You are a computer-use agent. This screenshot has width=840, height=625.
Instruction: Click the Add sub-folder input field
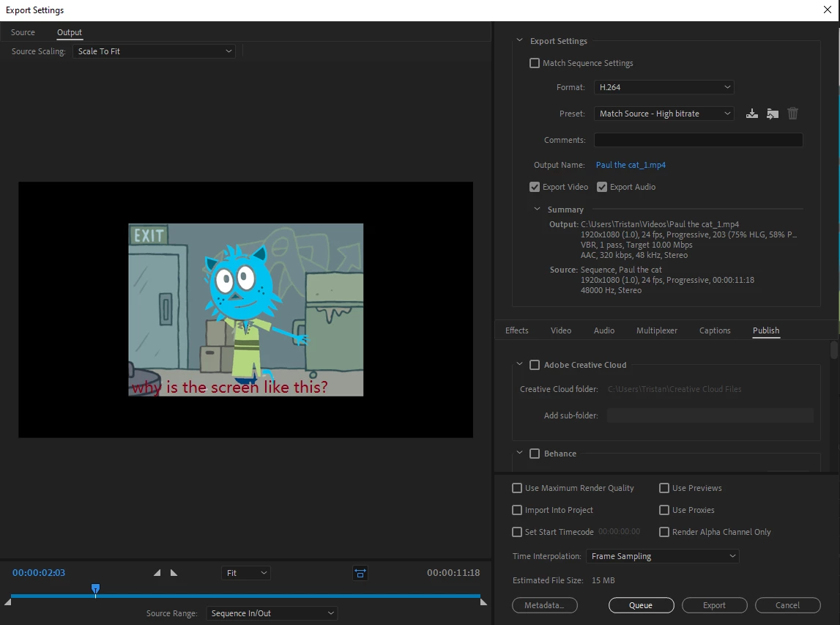pyautogui.click(x=710, y=415)
